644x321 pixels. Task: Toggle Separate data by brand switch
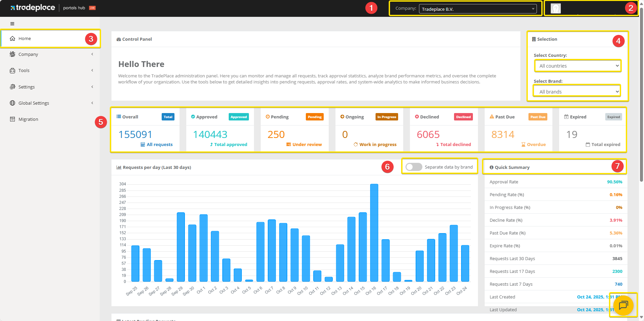pos(414,167)
